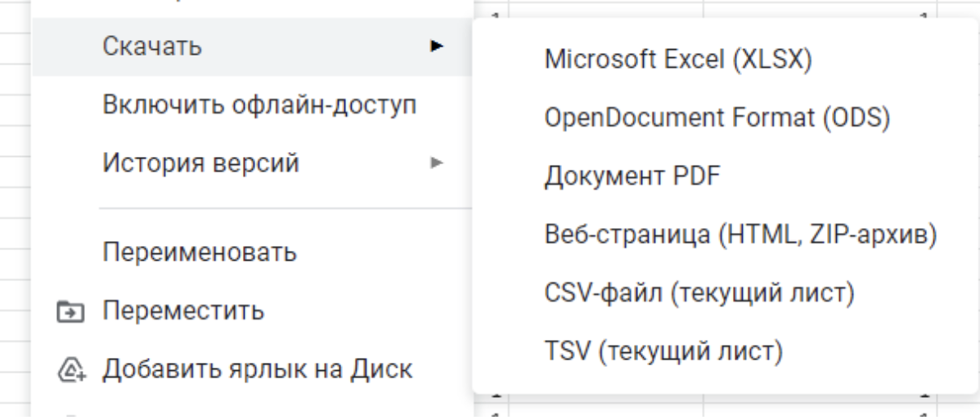980x420 pixels.
Task: Select Включить офлайн-доступ option
Action: tap(252, 105)
